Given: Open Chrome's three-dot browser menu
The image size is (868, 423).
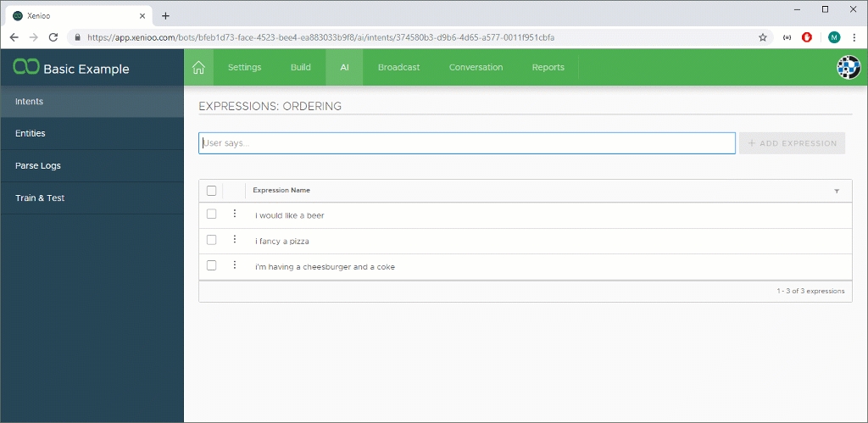Looking at the screenshot, I should pos(854,37).
